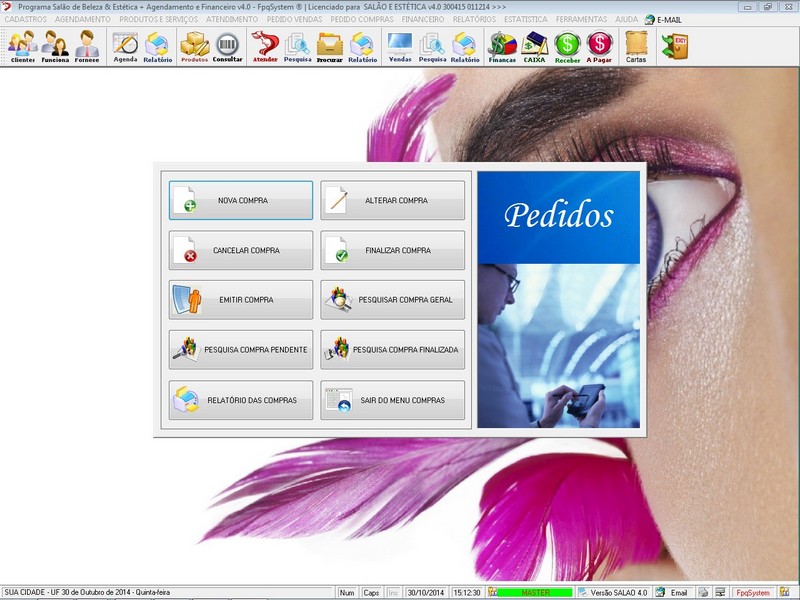Image resolution: width=800 pixels, height=600 pixels.
Task: Click the PESQUISAR COMPRA GERAL button
Action: click(x=393, y=300)
